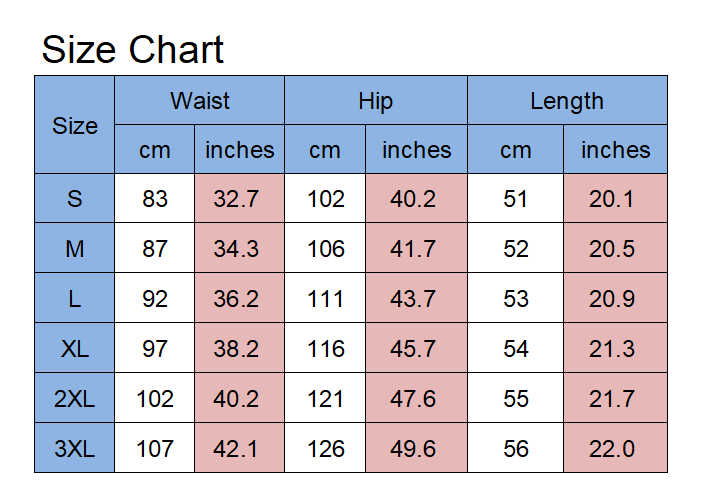Select length inches value 22.0
The image size is (707, 504).
pyautogui.click(x=612, y=449)
